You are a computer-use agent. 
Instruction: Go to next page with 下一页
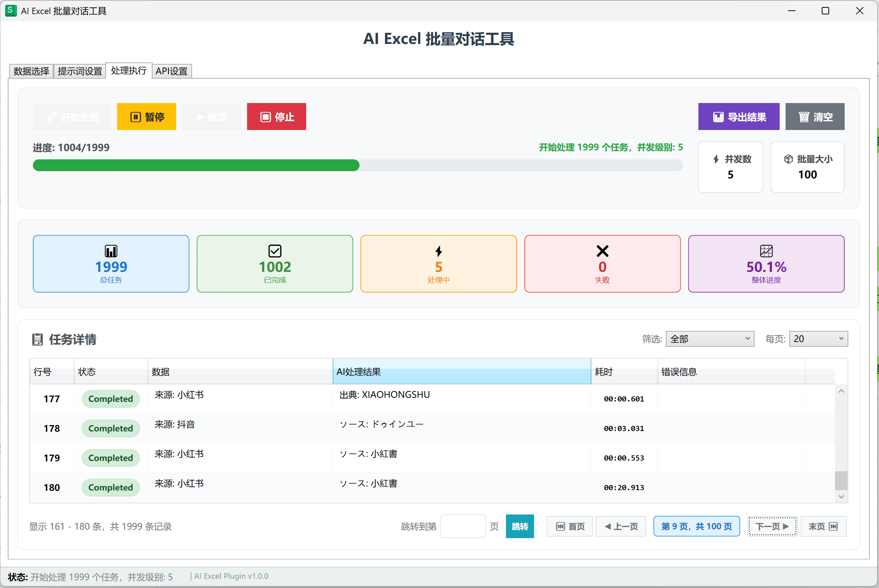point(772,526)
